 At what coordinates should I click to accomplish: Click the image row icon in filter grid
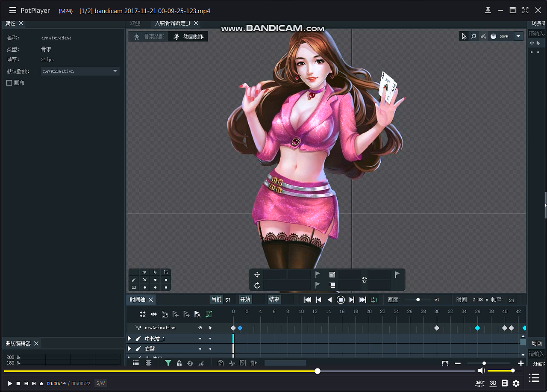click(134, 287)
